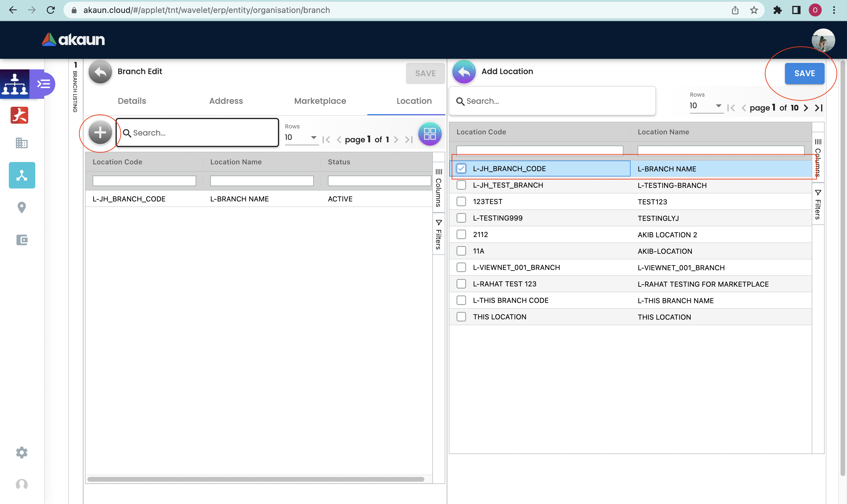The image size is (847, 504).
Task: Click the blue SAVE button
Action: (804, 73)
